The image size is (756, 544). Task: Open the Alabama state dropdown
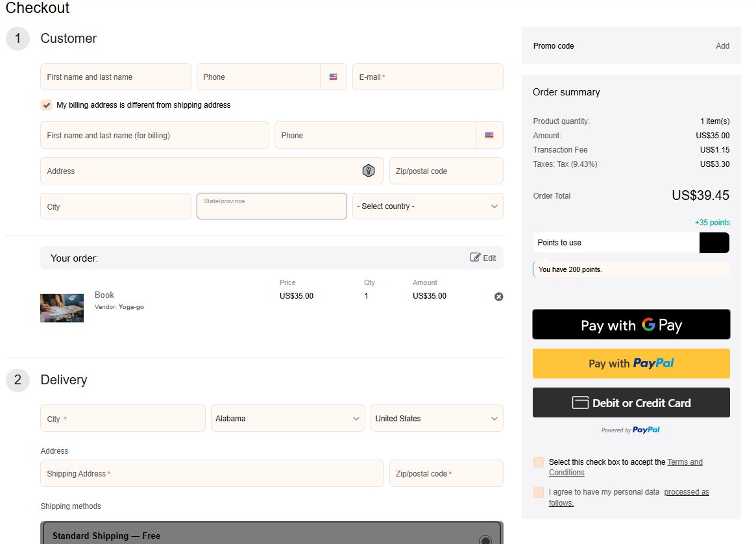coord(287,419)
